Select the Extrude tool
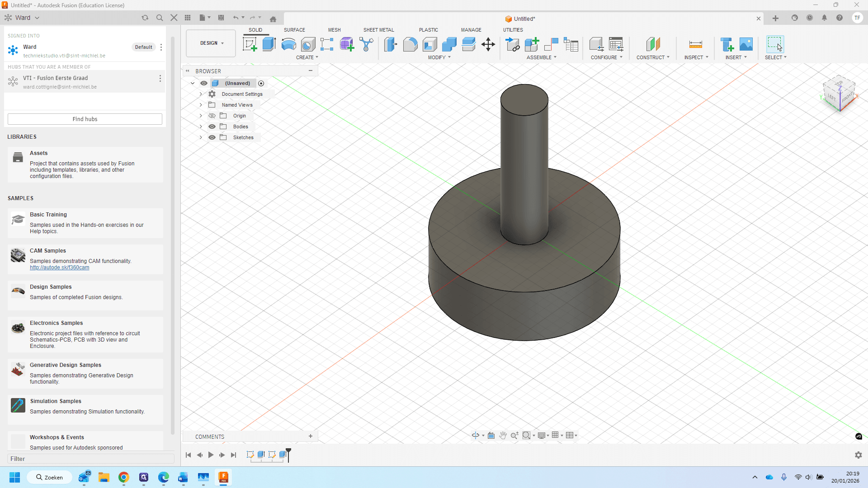The width and height of the screenshot is (868, 488). [269, 44]
